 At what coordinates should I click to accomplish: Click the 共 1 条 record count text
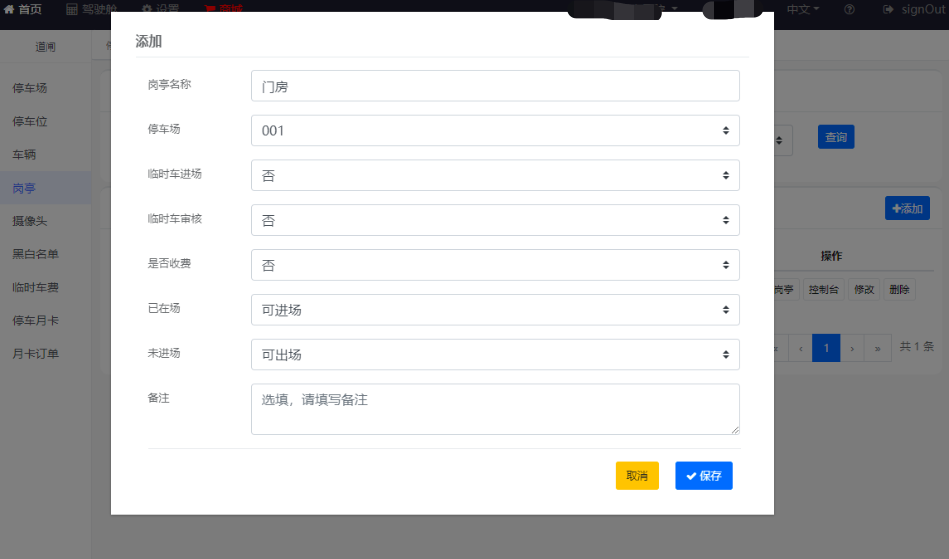(x=916, y=347)
